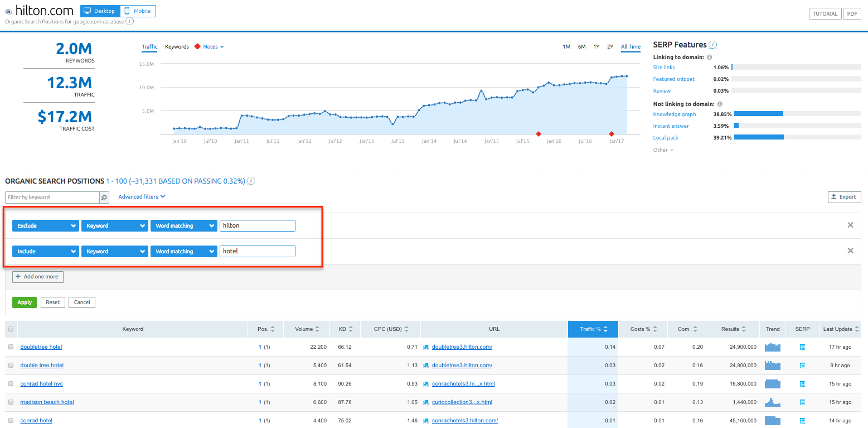
Task: Switch to Desktop view
Action: (100, 11)
